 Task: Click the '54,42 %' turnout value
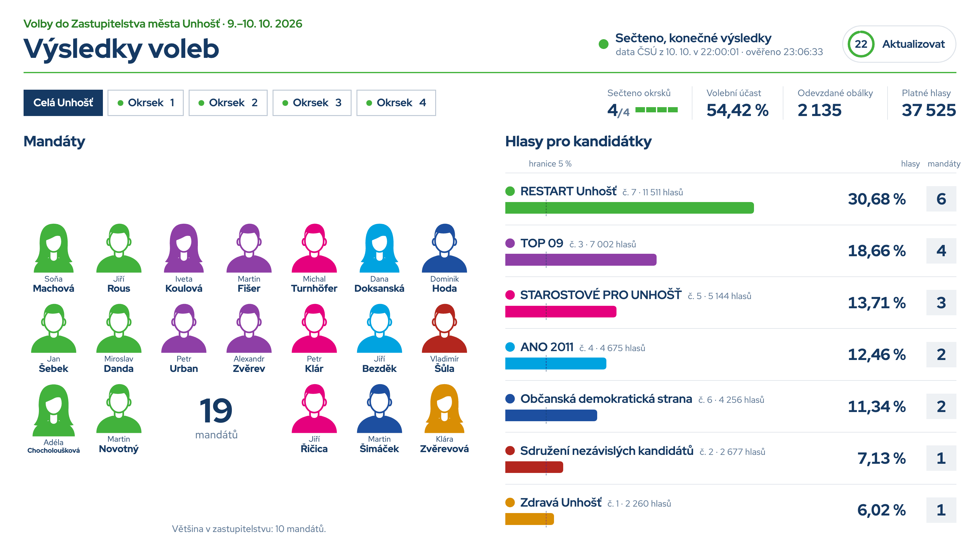pyautogui.click(x=737, y=110)
